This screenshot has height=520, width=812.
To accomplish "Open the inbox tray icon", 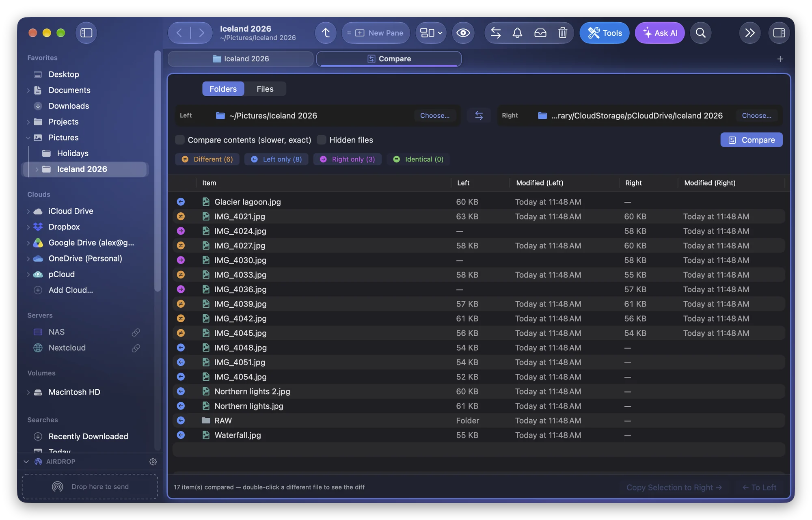I will click(x=540, y=33).
